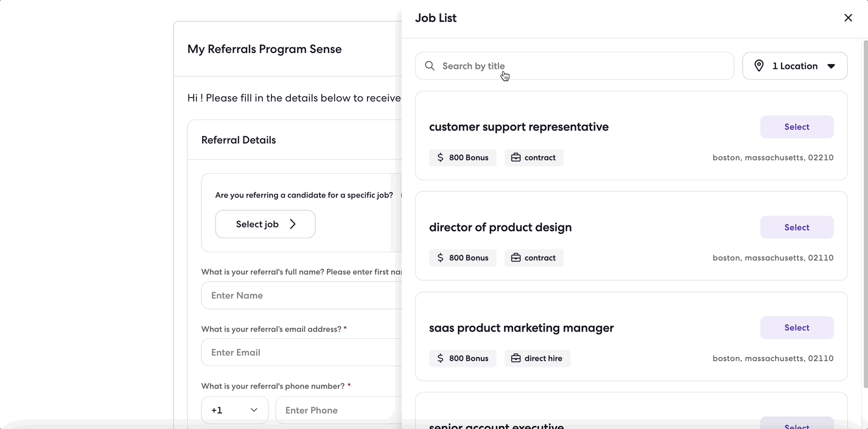
Task: Click the Referral Details heading
Action: [239, 140]
